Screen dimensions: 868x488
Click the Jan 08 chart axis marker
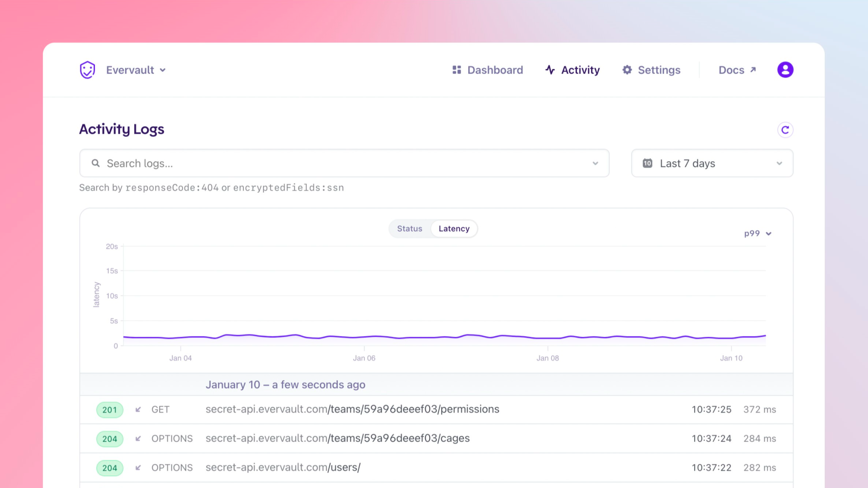tap(547, 358)
